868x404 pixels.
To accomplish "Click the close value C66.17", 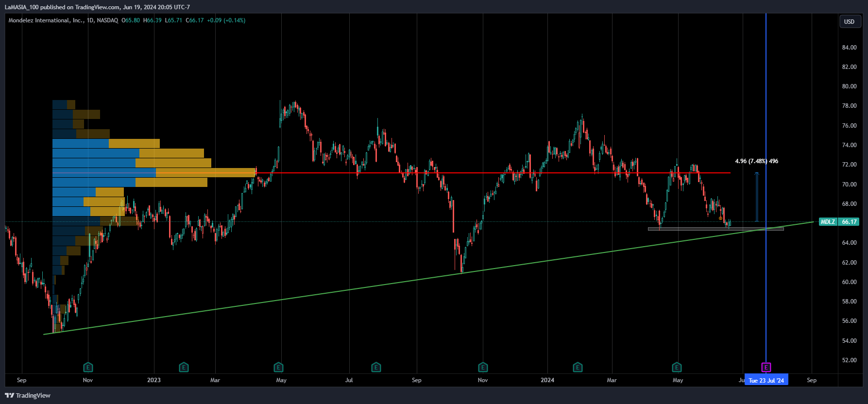I will pos(195,20).
